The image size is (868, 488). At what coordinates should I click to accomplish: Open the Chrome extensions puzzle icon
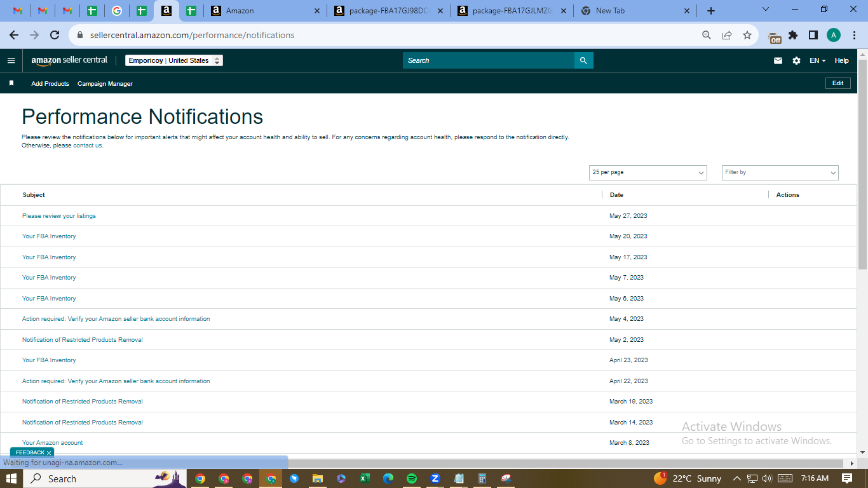pos(793,35)
